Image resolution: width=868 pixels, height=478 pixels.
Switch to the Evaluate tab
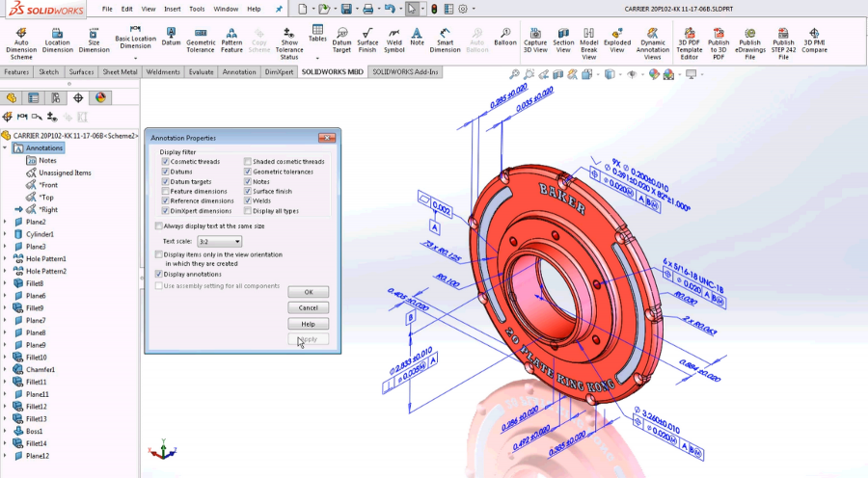pyautogui.click(x=201, y=72)
